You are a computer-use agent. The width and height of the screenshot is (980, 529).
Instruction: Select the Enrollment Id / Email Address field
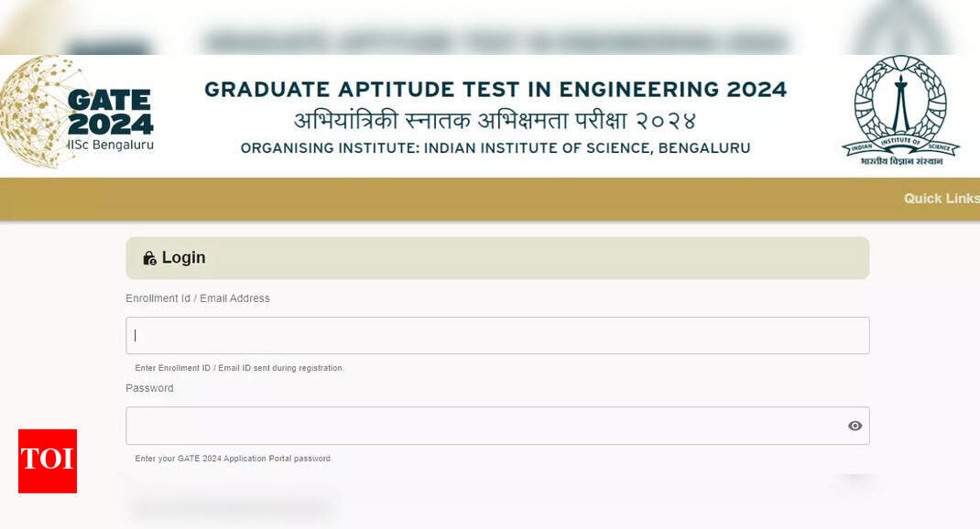tap(497, 335)
